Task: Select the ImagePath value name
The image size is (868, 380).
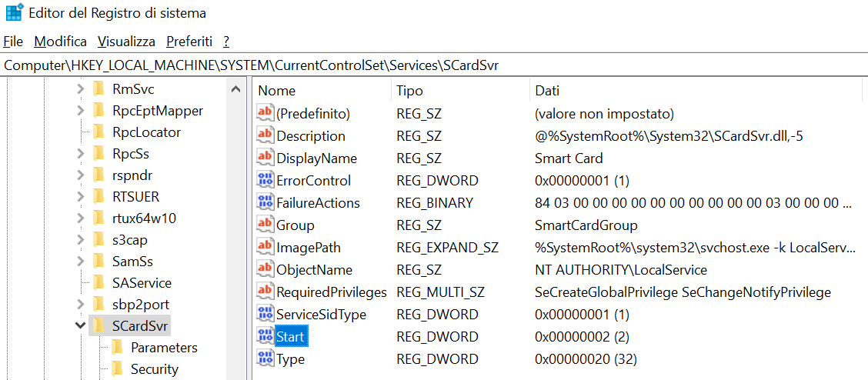Action: pos(309,248)
